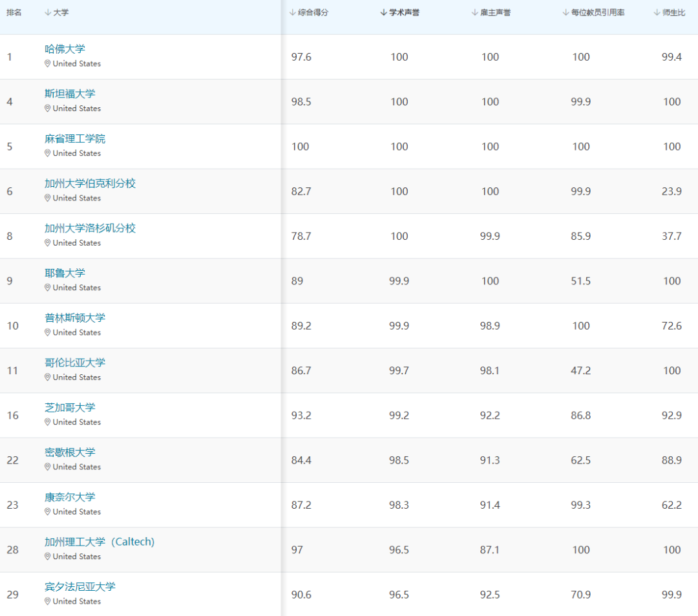698x616 pixels.
Task: Sort by 学术声誉 column arrow
Action: pyautogui.click(x=384, y=12)
